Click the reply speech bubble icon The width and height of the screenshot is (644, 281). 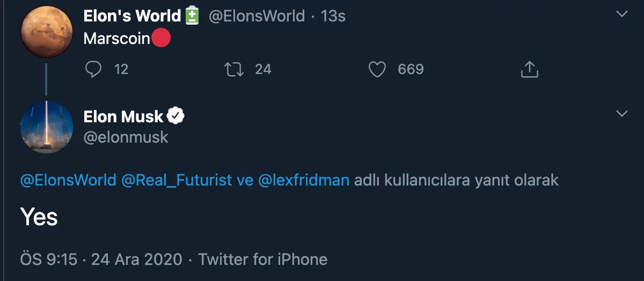tap(93, 69)
